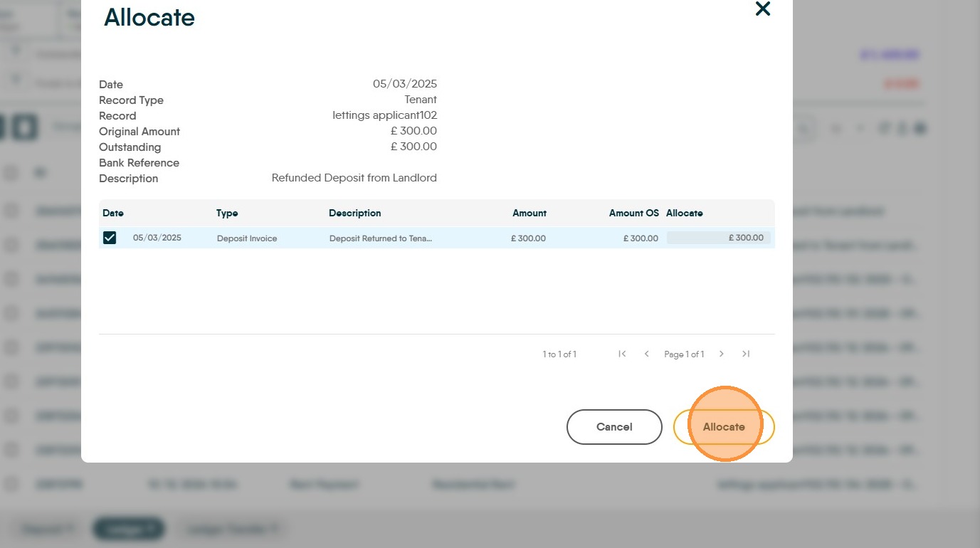The width and height of the screenshot is (980, 548).
Task: Click the Allocate button
Action: pyautogui.click(x=724, y=427)
